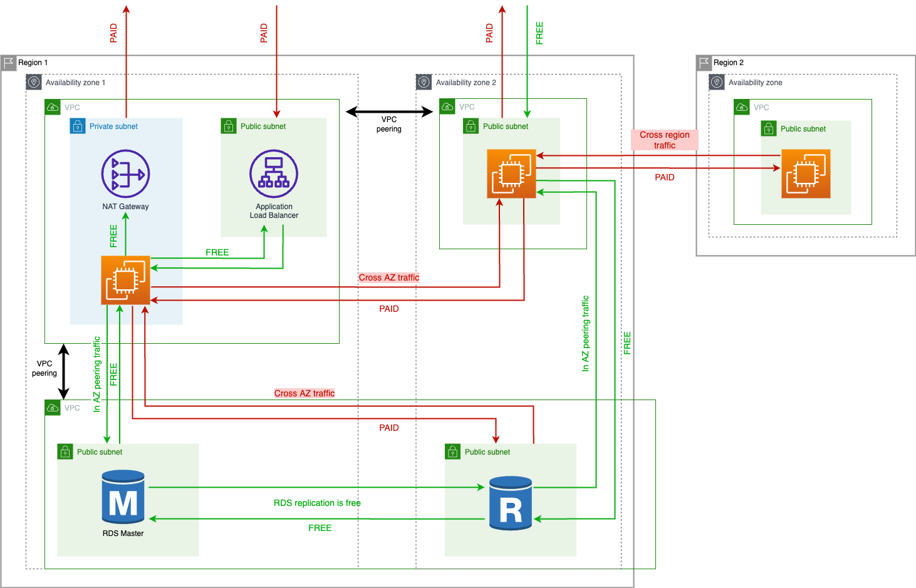Image resolution: width=916 pixels, height=588 pixels.
Task: Select the "Cross AZ traffic" label between the EC2 instances
Action: coord(389,277)
